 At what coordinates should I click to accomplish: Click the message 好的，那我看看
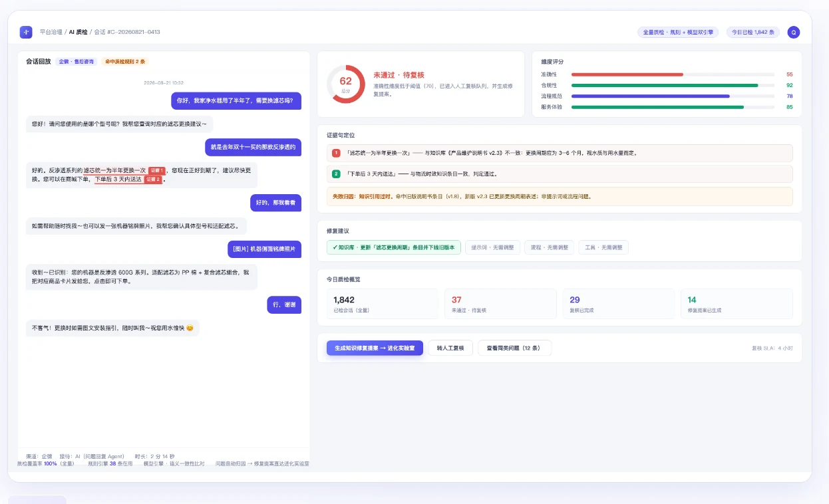coord(275,202)
